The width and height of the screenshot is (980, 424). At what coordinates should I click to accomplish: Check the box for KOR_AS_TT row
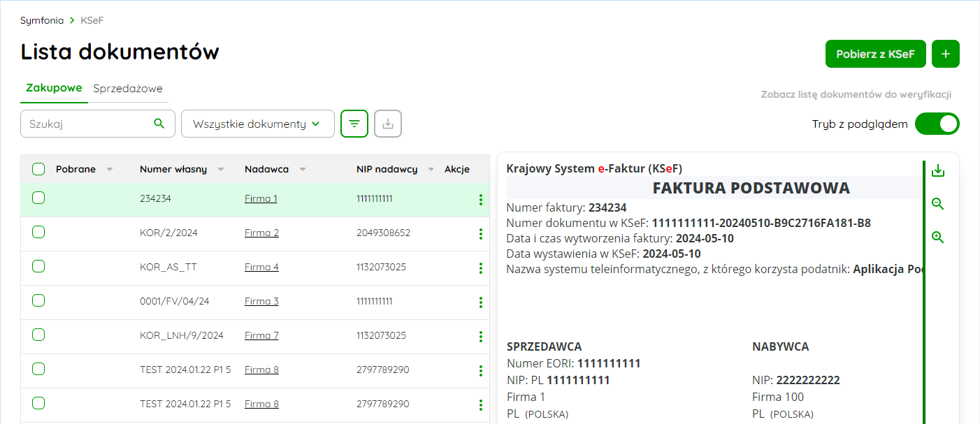[38, 266]
